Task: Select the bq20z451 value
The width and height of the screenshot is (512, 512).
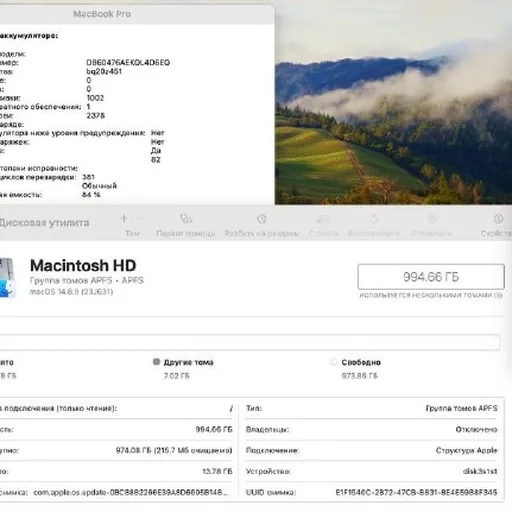Action: pos(104,71)
